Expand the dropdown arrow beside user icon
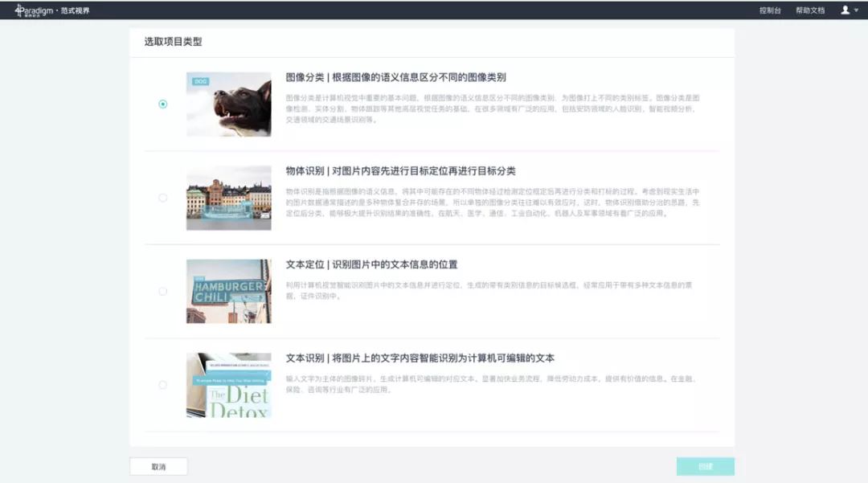The width and height of the screenshot is (868, 483). point(857,10)
